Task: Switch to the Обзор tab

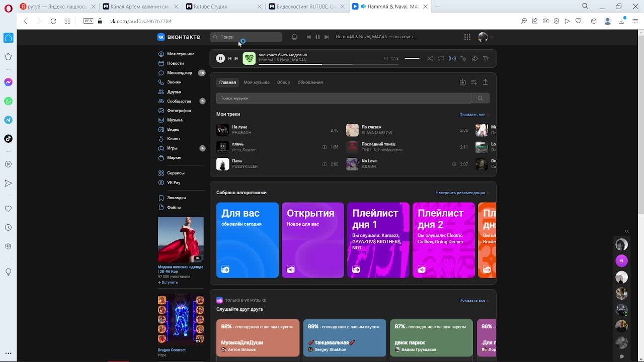Action: [x=283, y=82]
